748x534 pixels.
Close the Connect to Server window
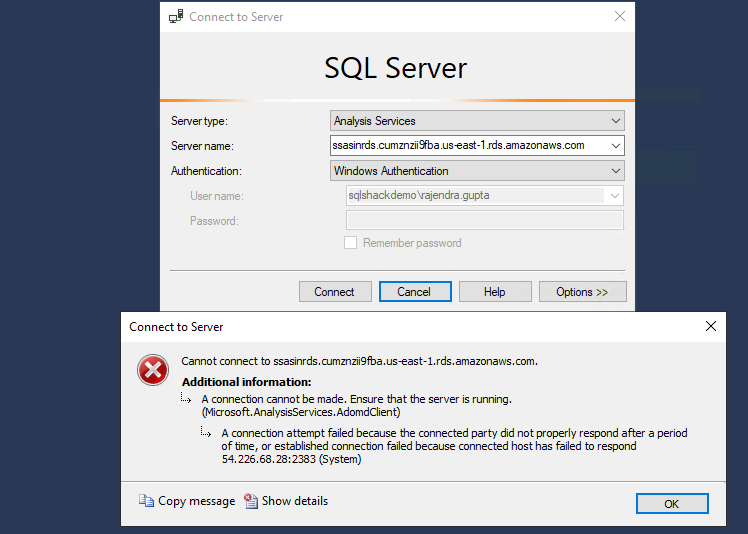pyautogui.click(x=620, y=17)
